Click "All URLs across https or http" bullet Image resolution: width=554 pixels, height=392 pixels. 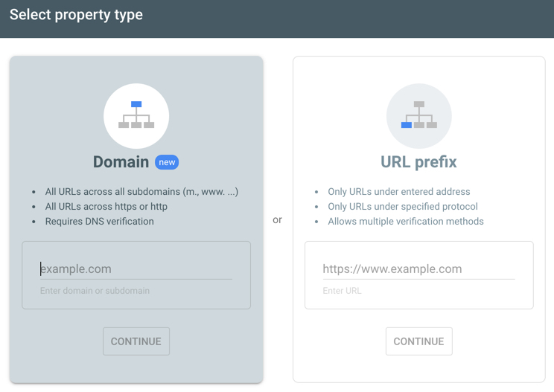click(106, 207)
